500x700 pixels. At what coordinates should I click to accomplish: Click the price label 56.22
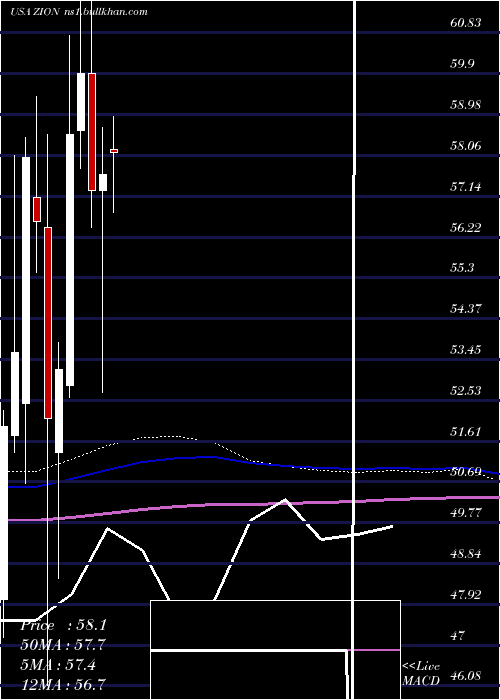(466, 227)
